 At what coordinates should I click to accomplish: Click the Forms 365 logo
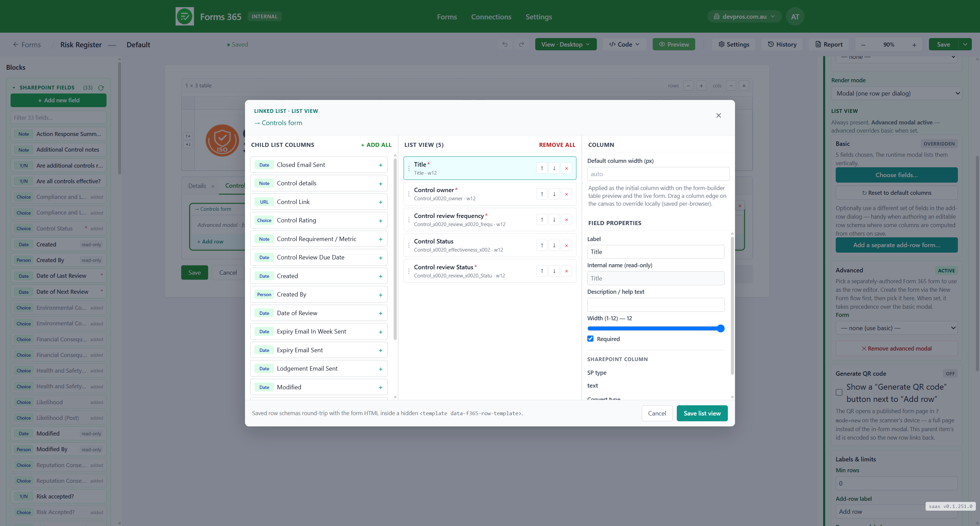coord(184,16)
